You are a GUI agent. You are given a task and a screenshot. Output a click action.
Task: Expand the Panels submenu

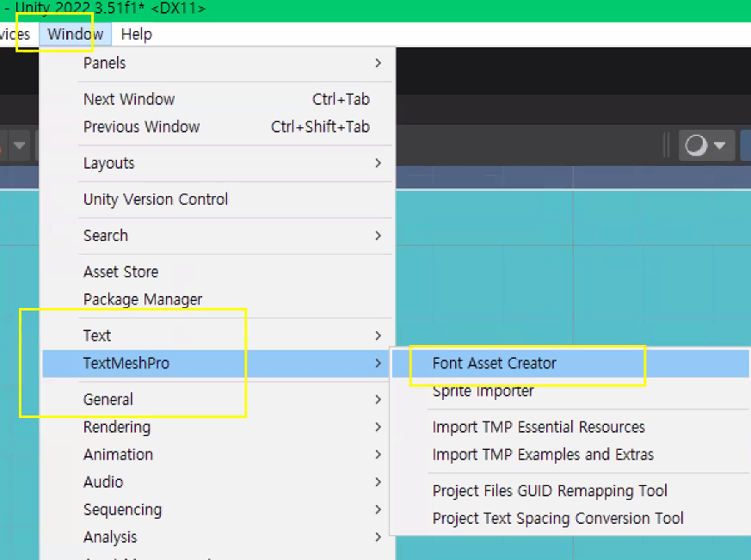(x=218, y=63)
